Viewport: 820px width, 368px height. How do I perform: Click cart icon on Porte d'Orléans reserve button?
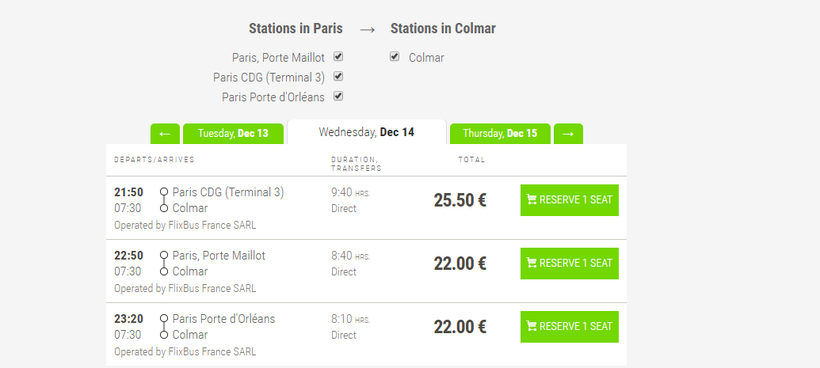[532, 326]
